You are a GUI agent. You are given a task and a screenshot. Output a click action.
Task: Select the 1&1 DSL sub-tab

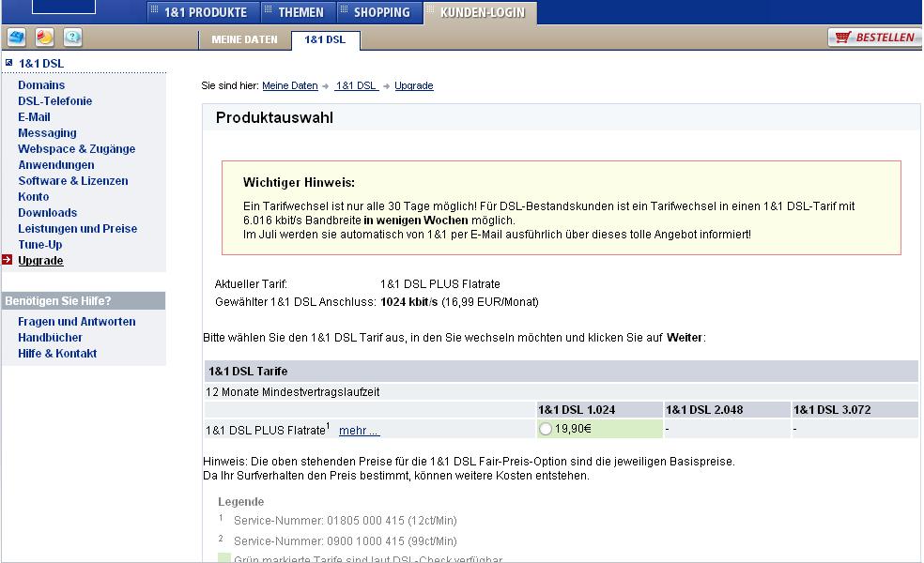pyautogui.click(x=325, y=39)
